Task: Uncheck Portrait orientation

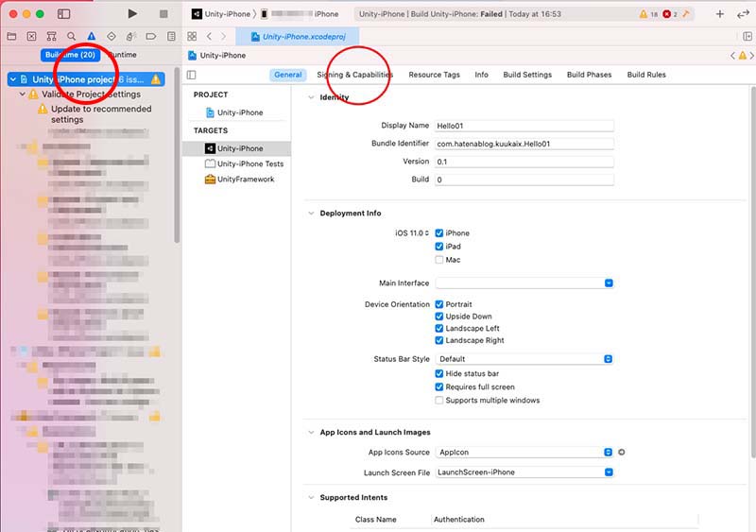Action: tap(438, 304)
